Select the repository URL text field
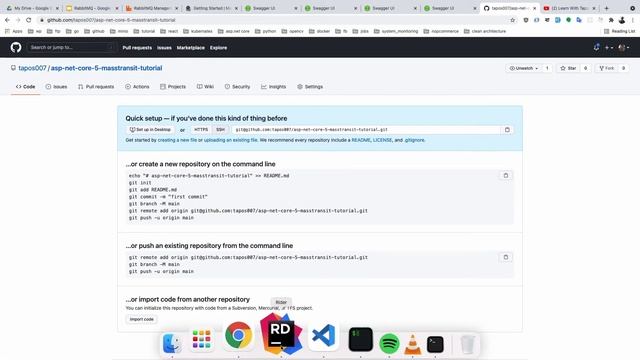 [366, 130]
